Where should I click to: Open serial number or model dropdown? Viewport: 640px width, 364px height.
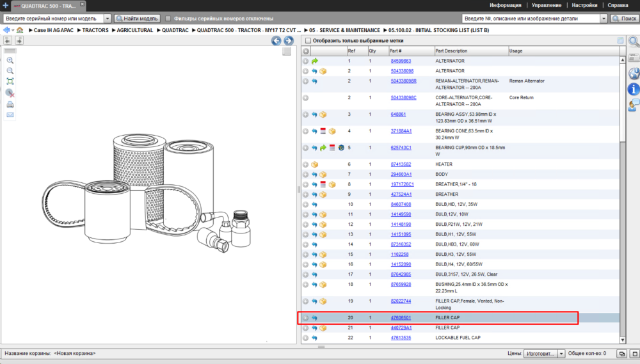(108, 19)
